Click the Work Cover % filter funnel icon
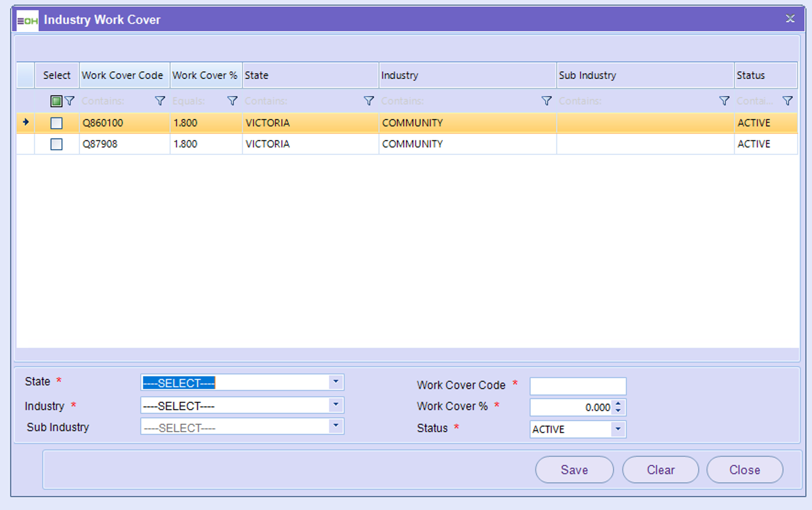The image size is (812, 510). pos(232,101)
